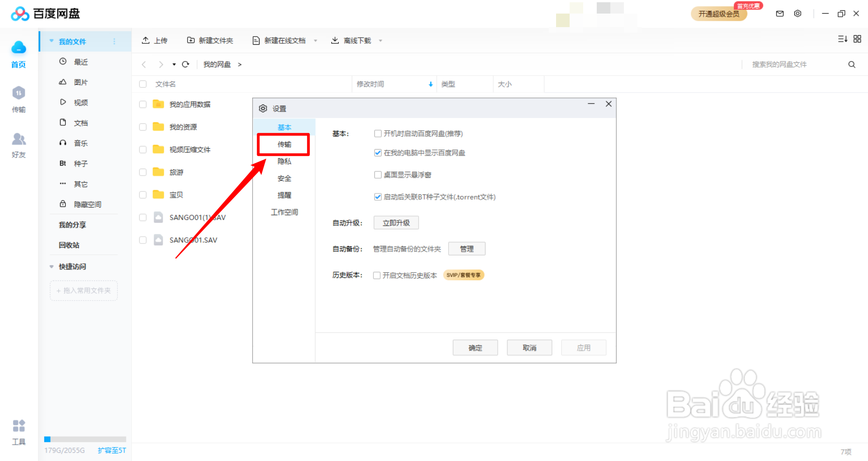The width and height of the screenshot is (868, 461).
Task: Enable 开机时启动百度网盘 option
Action: [x=378, y=133]
